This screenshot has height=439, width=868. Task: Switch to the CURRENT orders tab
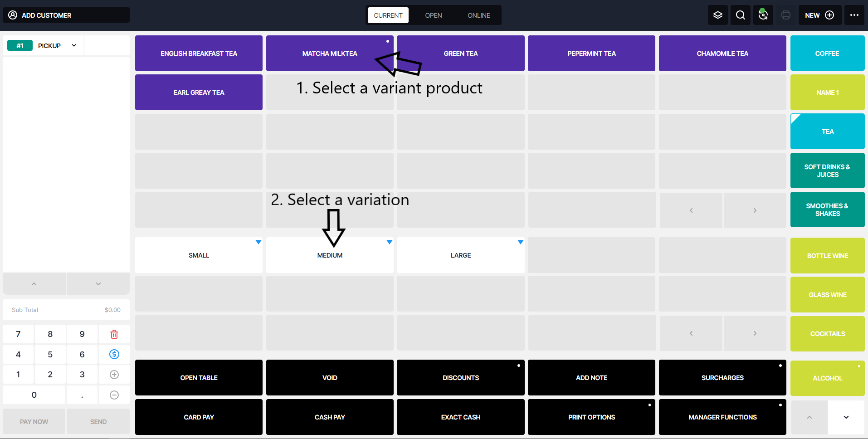point(388,15)
